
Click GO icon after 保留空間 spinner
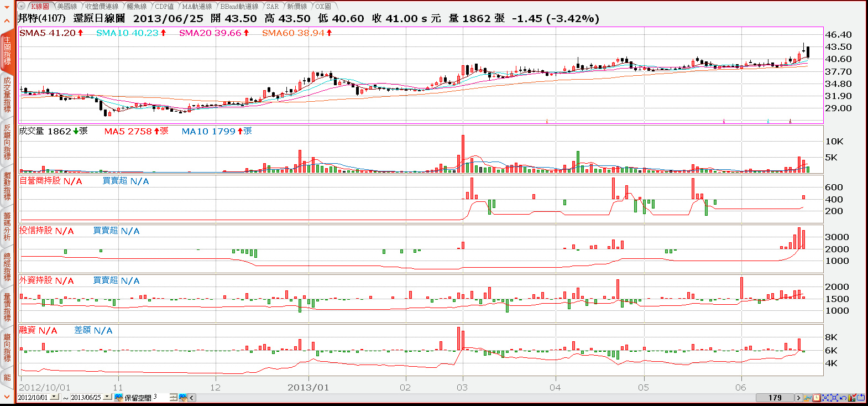click(183, 397)
